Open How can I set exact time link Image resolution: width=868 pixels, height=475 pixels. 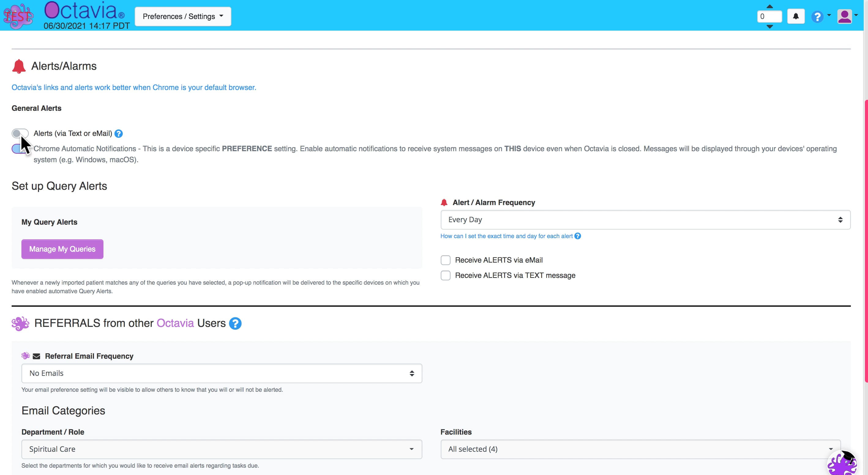click(x=507, y=236)
